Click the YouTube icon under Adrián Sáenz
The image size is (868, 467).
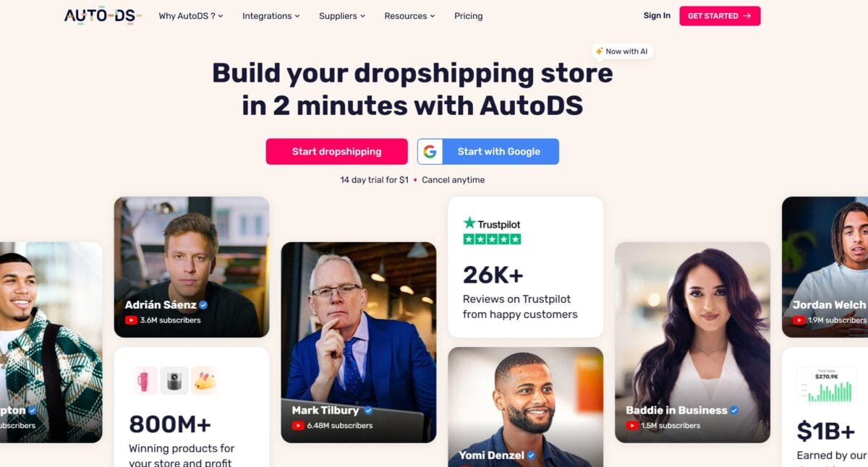tap(131, 320)
